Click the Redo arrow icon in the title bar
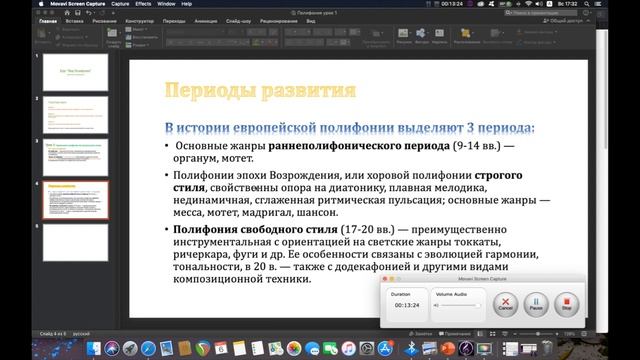 [x=102, y=13]
